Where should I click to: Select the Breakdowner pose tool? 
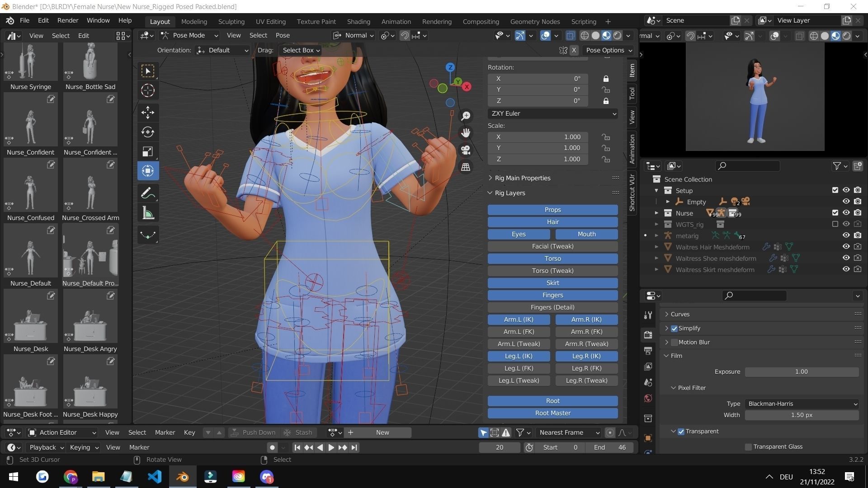[x=148, y=235]
